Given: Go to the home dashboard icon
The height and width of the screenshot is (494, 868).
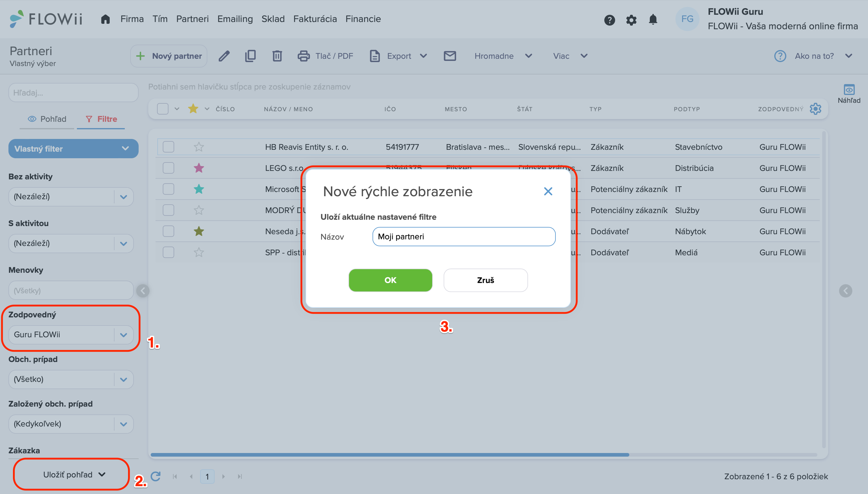Looking at the screenshot, I should 105,19.
